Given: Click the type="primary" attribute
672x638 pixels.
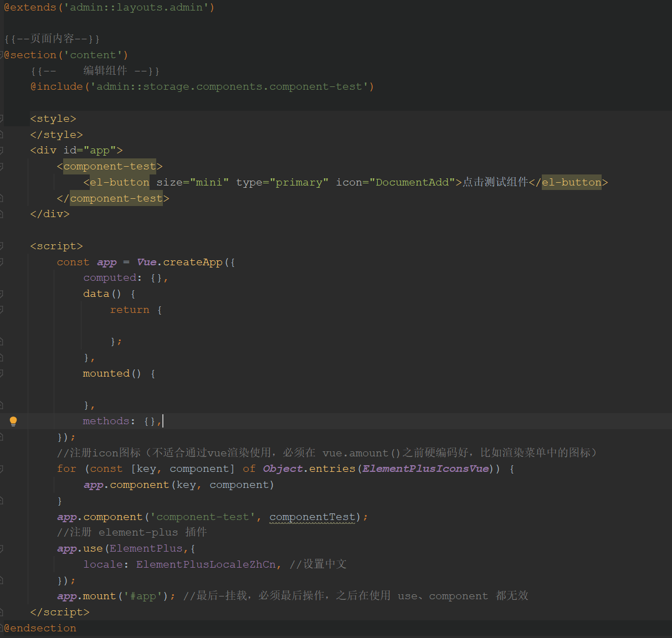Looking at the screenshot, I should [283, 183].
